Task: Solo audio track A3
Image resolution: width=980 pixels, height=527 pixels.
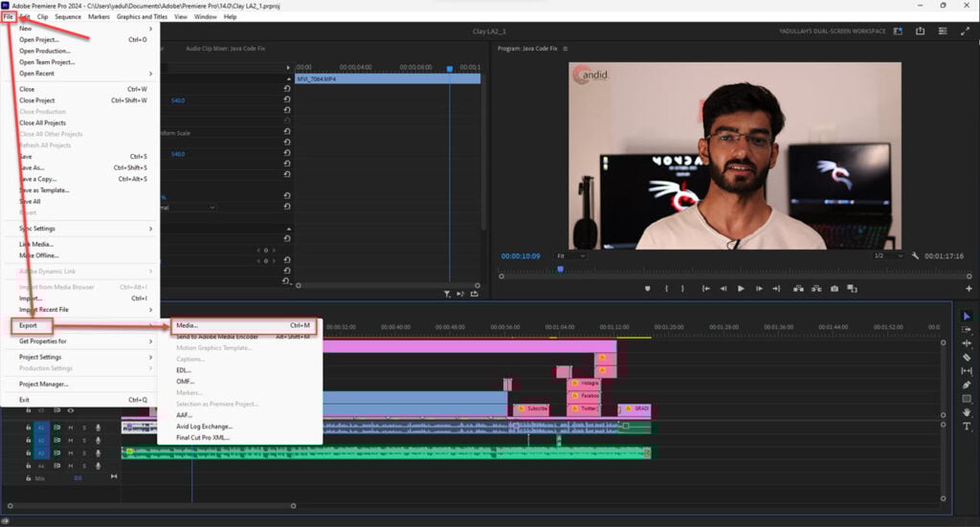Action: (84, 452)
